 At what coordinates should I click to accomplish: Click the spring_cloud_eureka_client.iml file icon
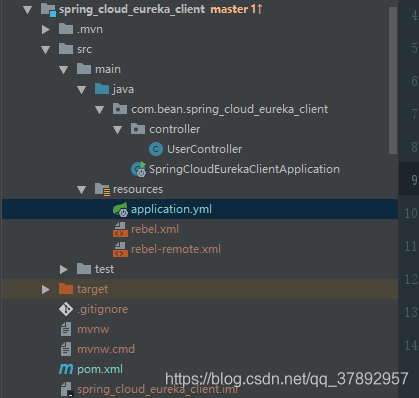pyautogui.click(x=67, y=389)
